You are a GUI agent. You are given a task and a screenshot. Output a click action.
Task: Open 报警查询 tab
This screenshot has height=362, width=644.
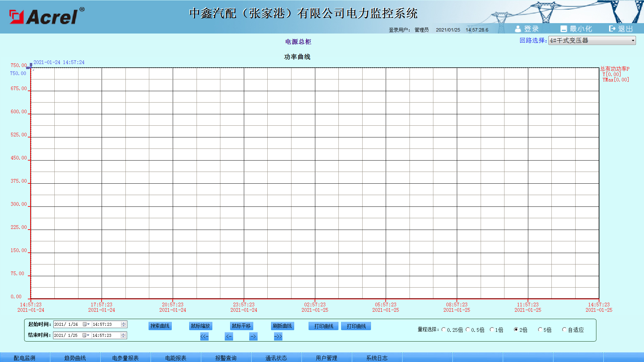click(x=226, y=358)
